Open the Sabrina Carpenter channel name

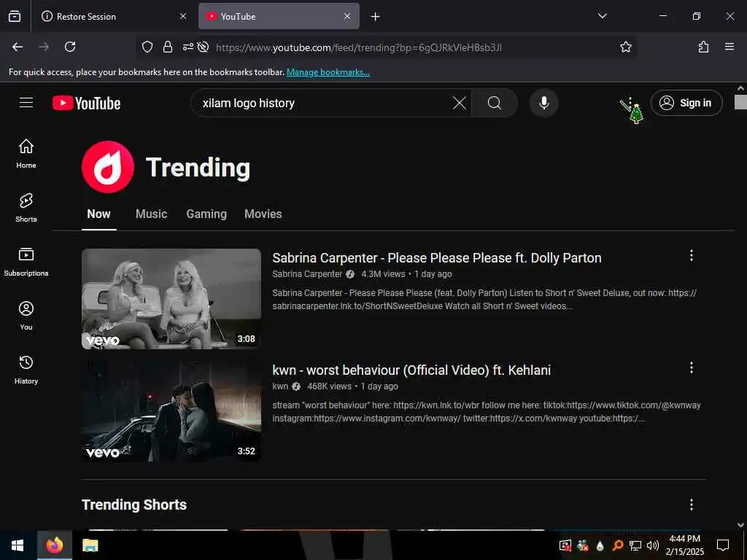(x=307, y=274)
